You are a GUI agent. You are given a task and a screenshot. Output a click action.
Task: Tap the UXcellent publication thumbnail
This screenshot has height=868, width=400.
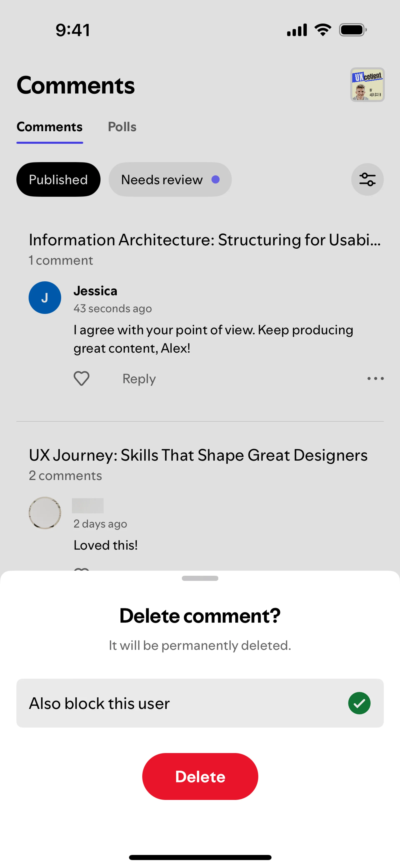(367, 85)
